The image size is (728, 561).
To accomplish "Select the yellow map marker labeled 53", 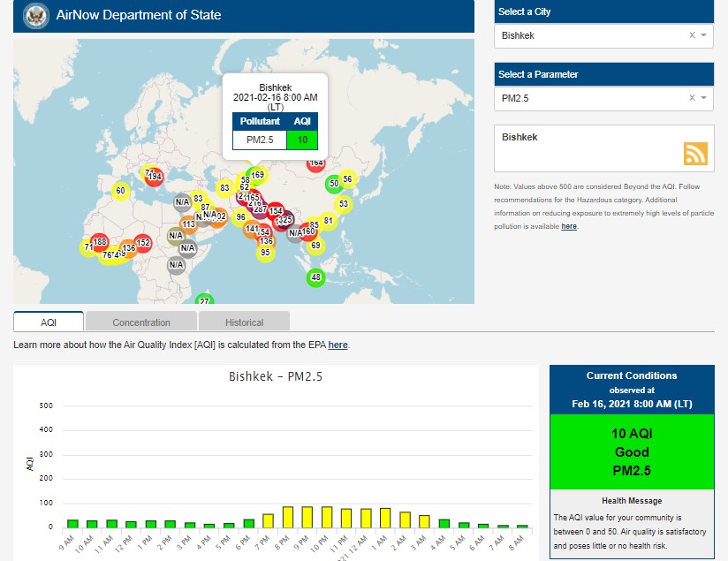I will [344, 204].
